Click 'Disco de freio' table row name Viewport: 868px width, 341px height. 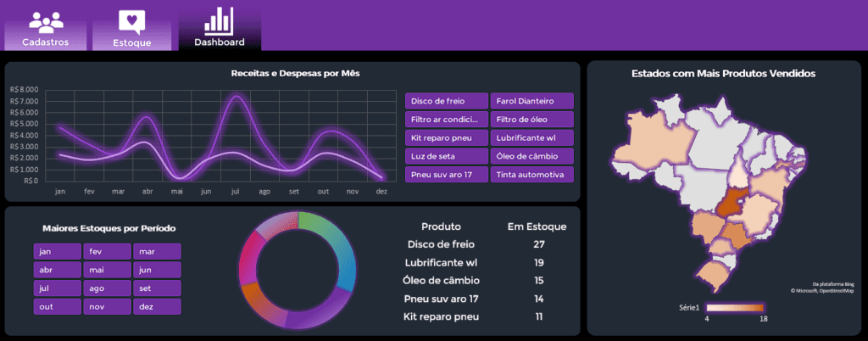click(441, 244)
